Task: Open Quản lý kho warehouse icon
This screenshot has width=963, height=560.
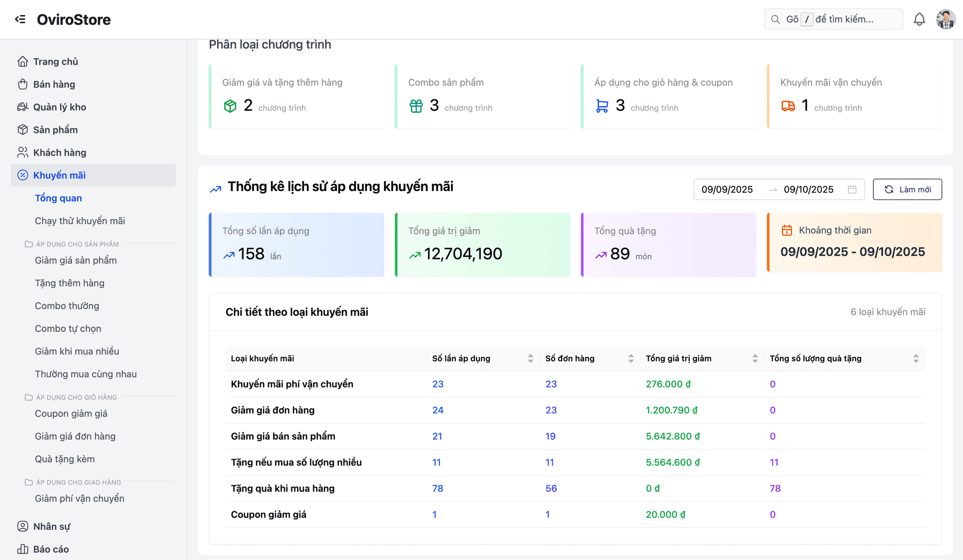Action: click(23, 107)
